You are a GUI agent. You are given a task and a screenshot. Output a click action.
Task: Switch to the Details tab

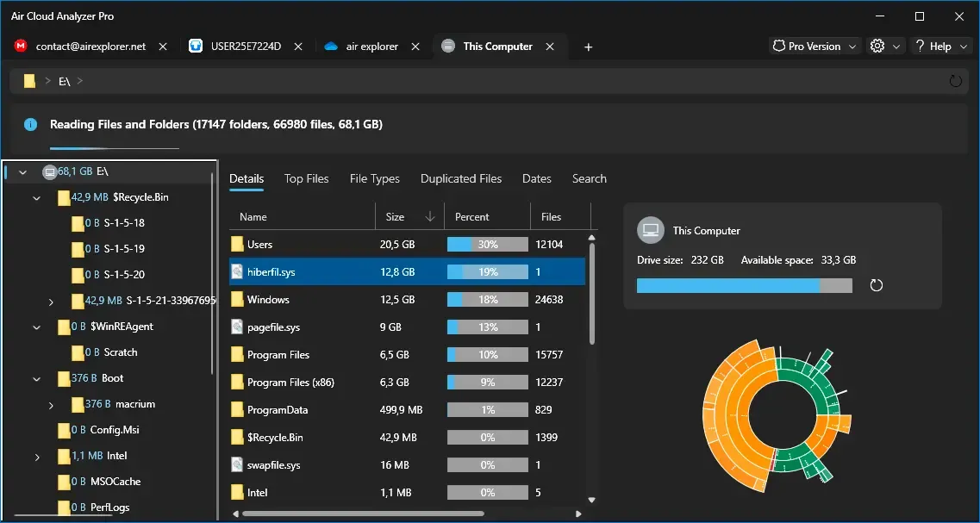[x=247, y=178]
